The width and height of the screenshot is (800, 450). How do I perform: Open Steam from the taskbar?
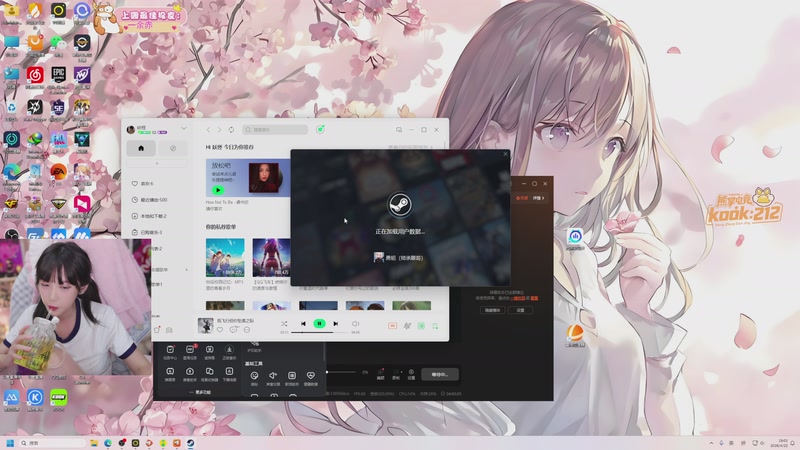point(190,443)
